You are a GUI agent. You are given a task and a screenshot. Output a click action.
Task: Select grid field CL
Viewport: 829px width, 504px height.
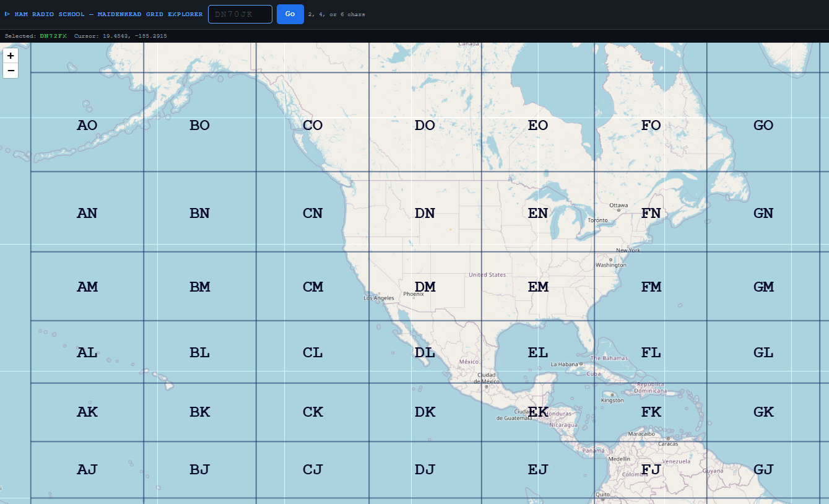click(x=313, y=352)
